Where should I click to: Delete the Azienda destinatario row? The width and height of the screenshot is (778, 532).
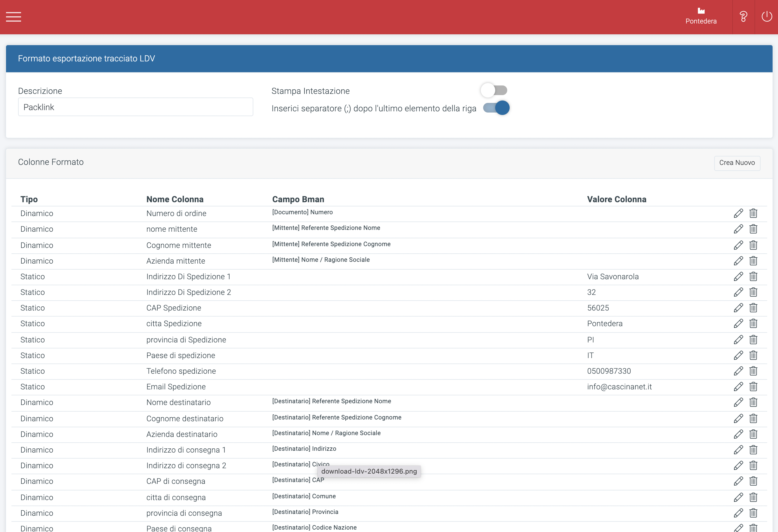(753, 435)
